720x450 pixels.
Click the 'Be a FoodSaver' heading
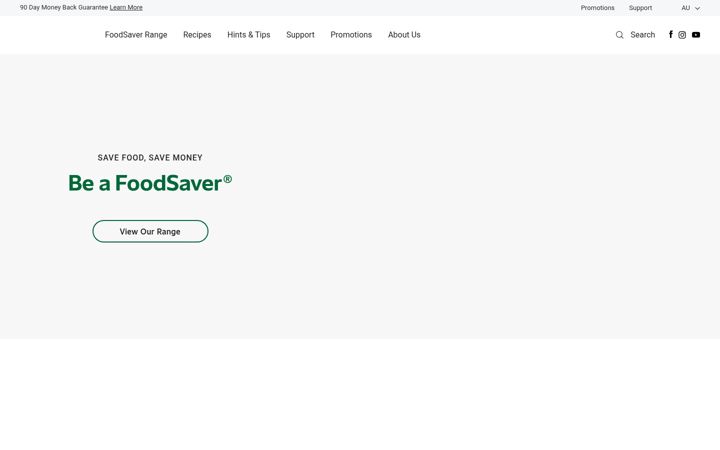pyautogui.click(x=150, y=183)
